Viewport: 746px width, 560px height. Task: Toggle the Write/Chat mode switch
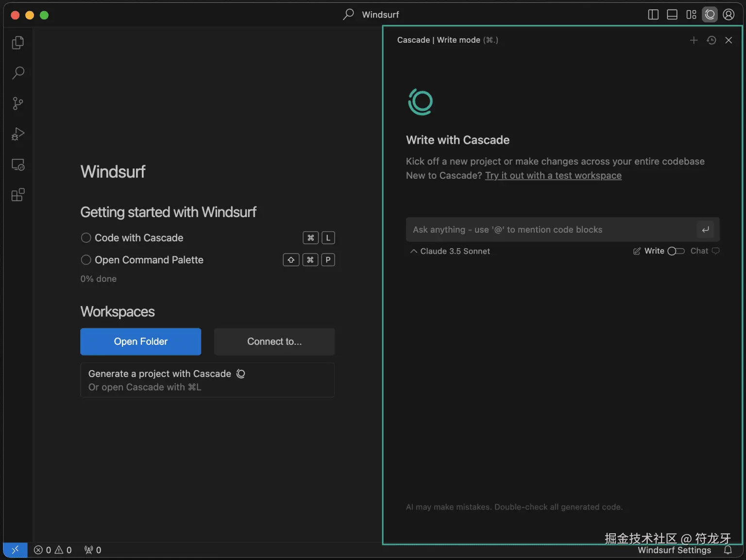[676, 251]
